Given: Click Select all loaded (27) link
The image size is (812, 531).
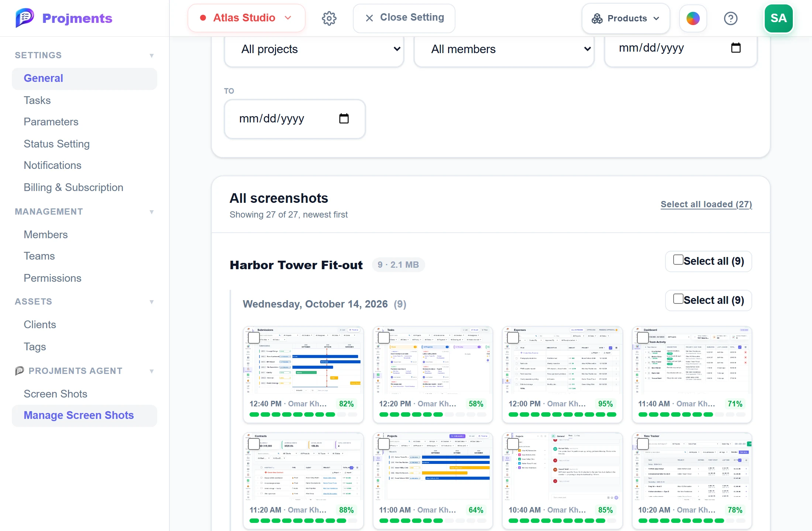Looking at the screenshot, I should 706,204.
